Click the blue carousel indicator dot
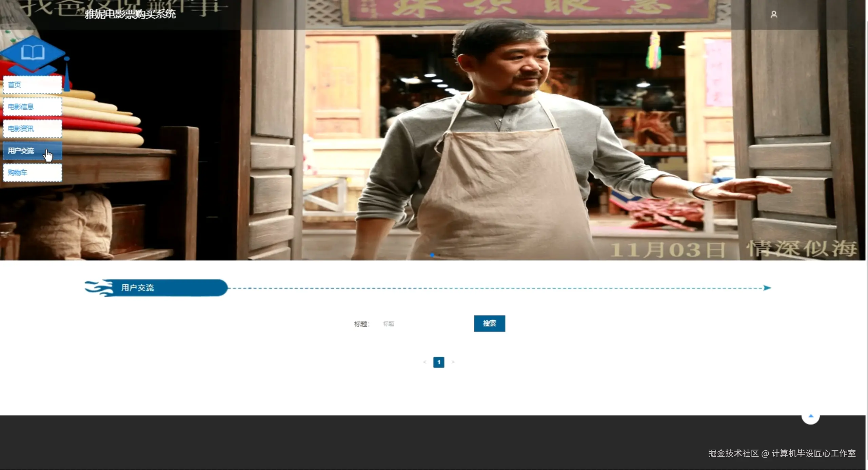Viewport: 868px width, 470px height. point(432,255)
